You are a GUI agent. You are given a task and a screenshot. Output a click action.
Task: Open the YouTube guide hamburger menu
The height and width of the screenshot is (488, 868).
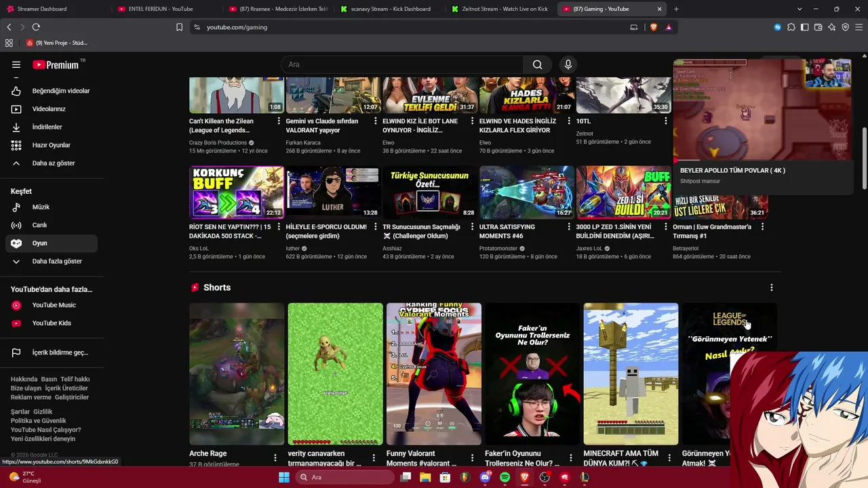(x=16, y=64)
